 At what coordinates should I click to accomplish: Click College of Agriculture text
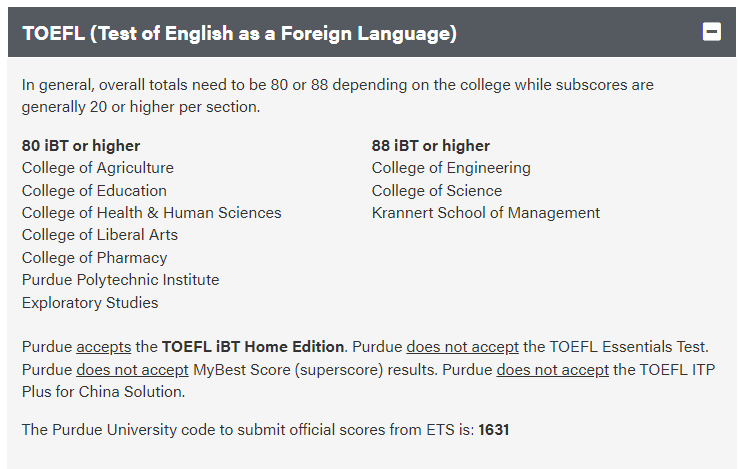click(x=98, y=168)
